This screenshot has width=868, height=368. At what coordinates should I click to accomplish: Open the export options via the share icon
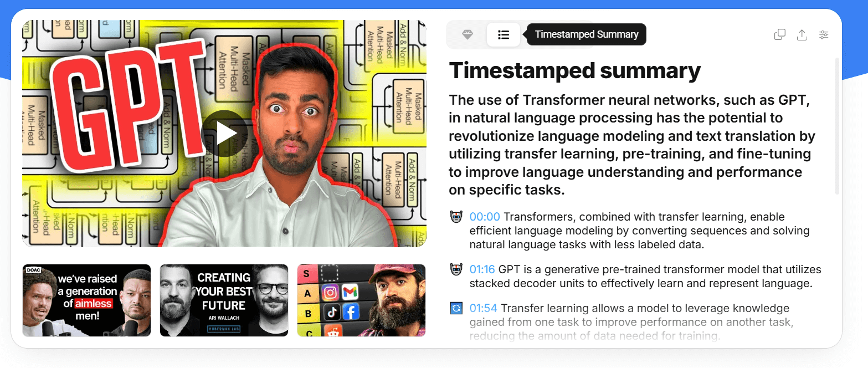(802, 34)
